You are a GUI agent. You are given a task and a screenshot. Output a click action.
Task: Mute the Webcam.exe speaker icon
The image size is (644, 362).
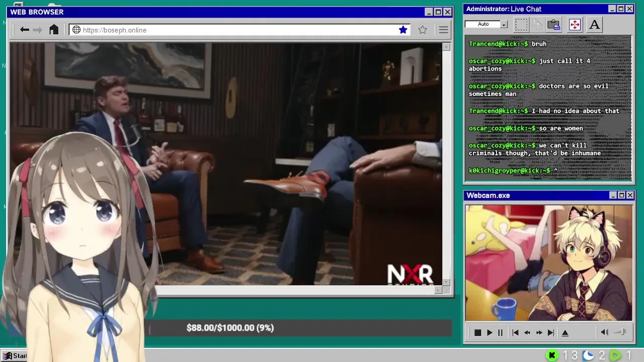click(x=605, y=332)
